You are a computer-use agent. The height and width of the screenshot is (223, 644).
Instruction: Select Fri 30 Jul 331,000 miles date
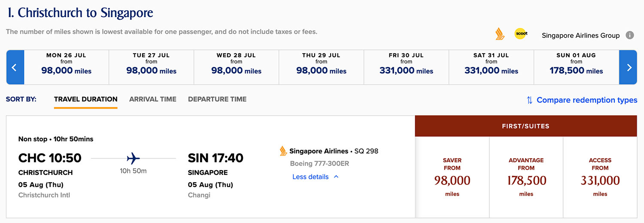pos(407,67)
